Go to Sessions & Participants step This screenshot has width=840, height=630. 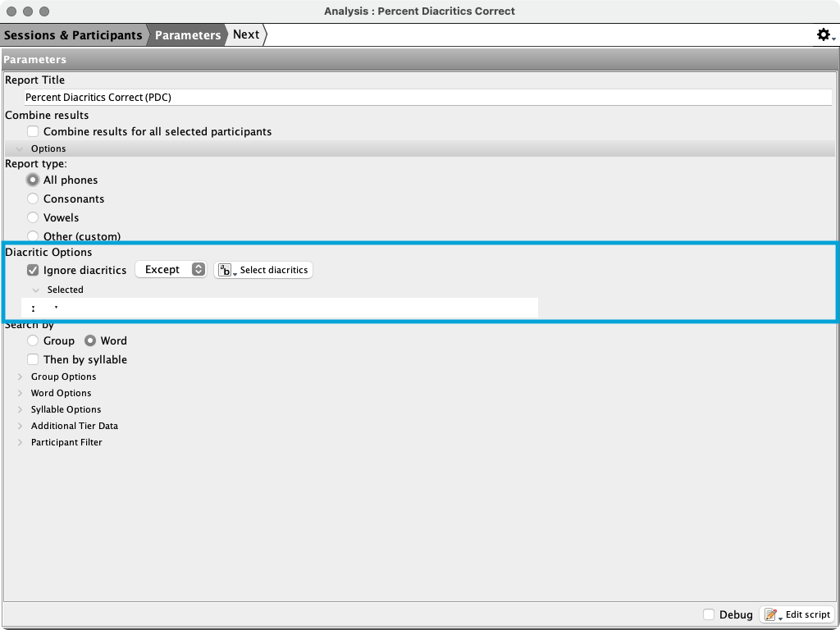pos(72,34)
